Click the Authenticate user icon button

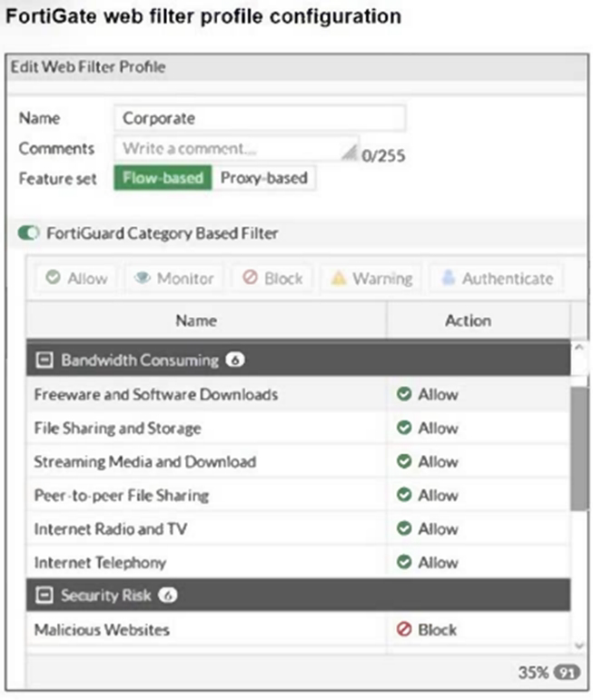click(x=496, y=279)
